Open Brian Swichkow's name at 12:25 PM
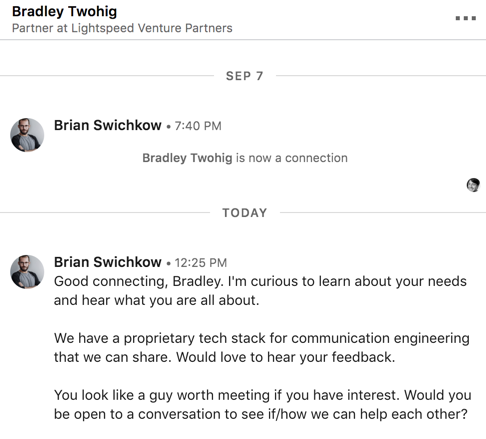486x439 pixels. 108,262
